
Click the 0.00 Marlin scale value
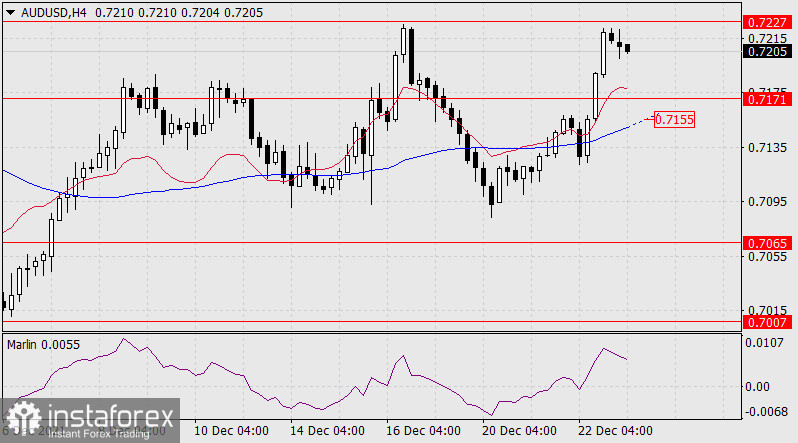757,387
